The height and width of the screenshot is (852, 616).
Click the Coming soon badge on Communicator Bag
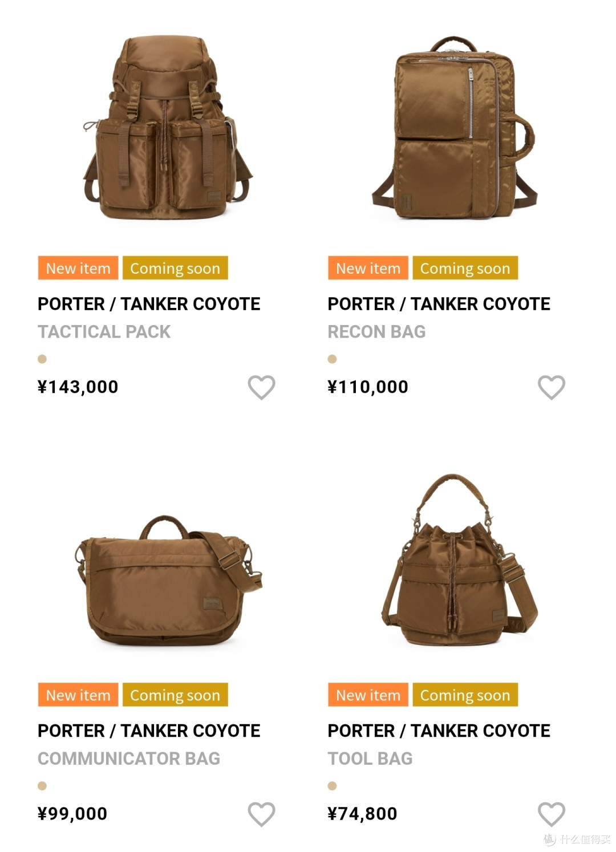tap(175, 695)
